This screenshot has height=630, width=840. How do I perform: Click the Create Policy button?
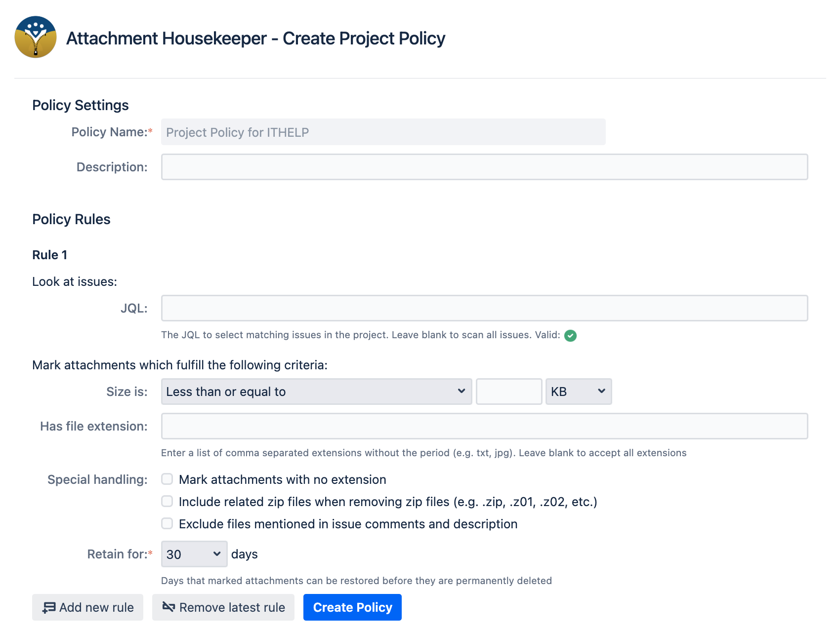352,607
